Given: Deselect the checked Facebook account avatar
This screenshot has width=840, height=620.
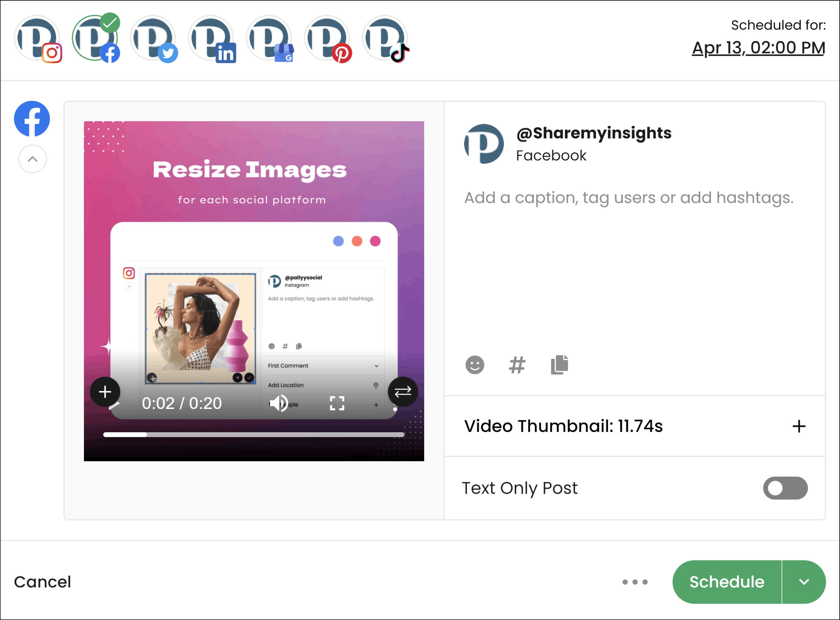Looking at the screenshot, I should point(95,38).
